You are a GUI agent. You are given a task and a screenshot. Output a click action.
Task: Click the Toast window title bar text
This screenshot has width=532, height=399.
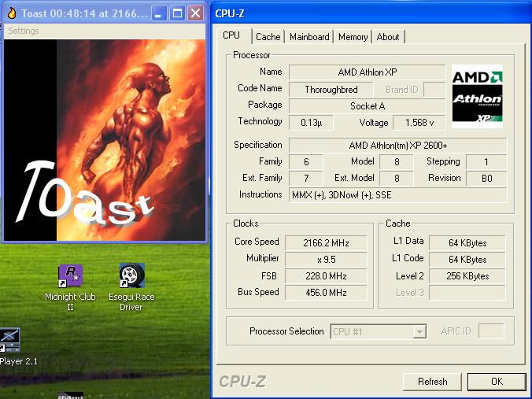[84, 13]
